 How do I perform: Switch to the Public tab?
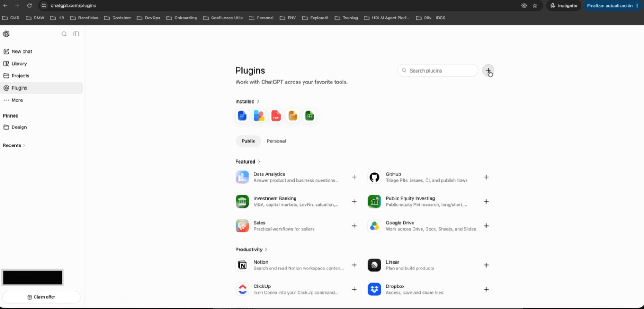pyautogui.click(x=248, y=141)
